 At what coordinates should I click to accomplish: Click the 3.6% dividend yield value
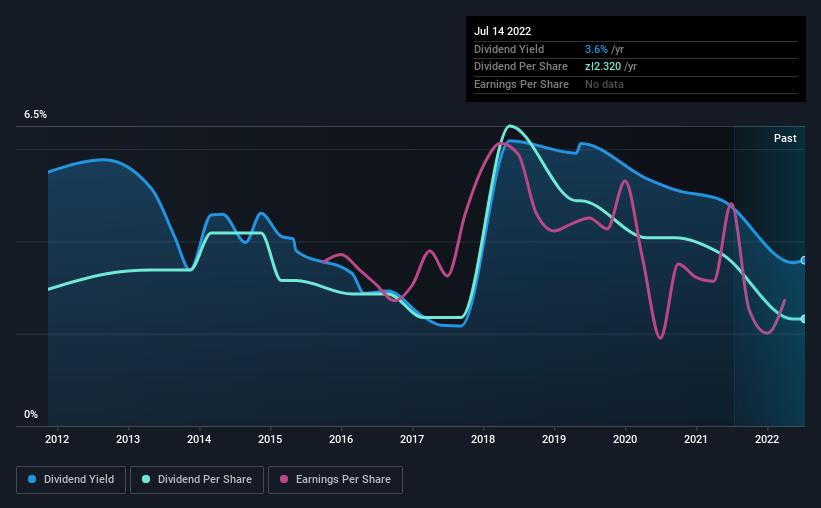596,49
